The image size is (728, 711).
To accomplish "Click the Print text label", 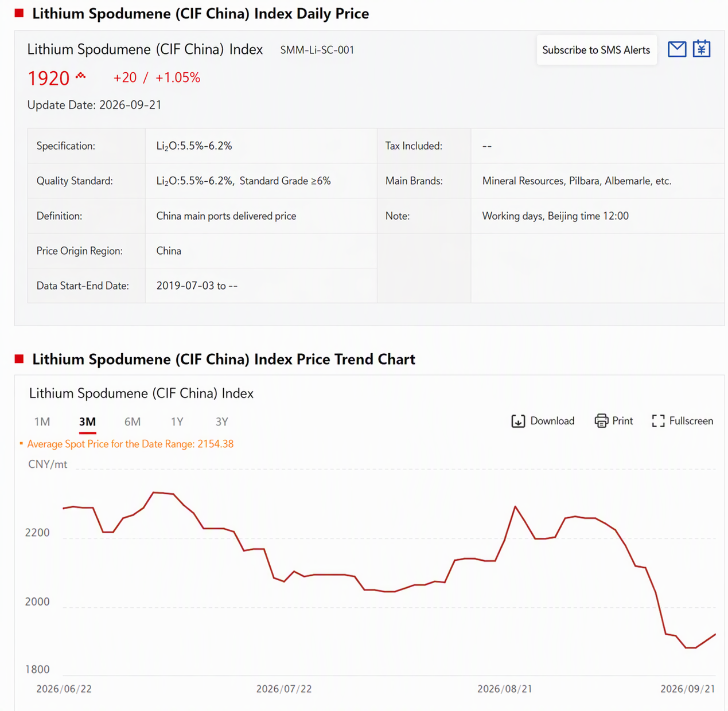I will (x=622, y=421).
